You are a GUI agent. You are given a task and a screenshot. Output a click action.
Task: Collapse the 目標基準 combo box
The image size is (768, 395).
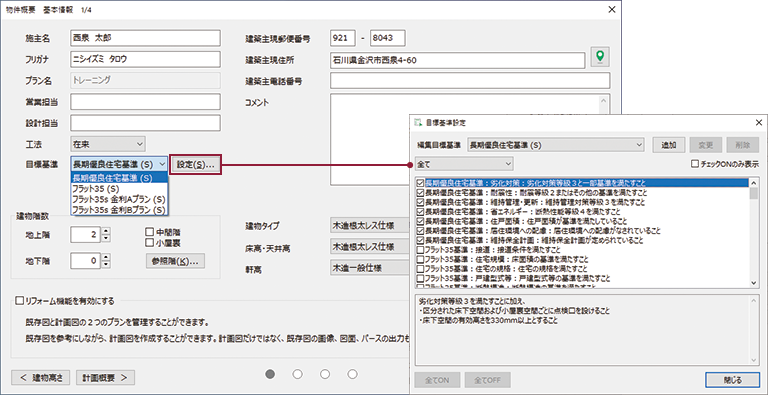[120, 164]
